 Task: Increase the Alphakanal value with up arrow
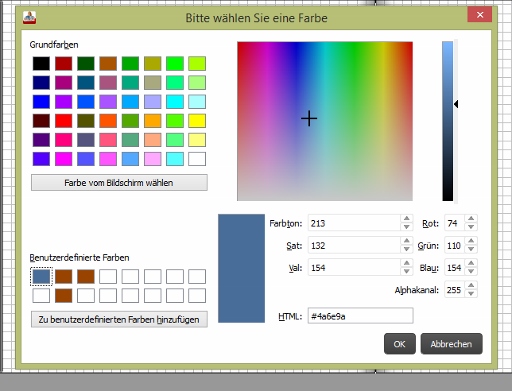[471, 285]
